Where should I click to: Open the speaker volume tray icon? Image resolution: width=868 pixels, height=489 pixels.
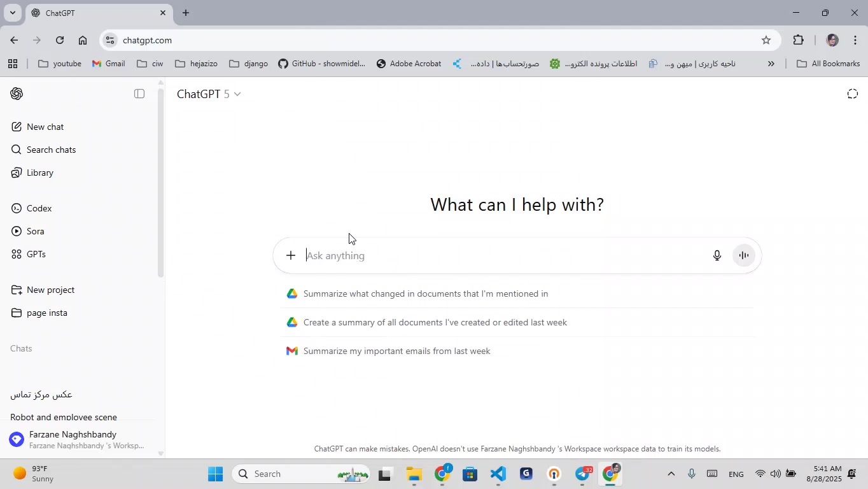click(x=776, y=474)
